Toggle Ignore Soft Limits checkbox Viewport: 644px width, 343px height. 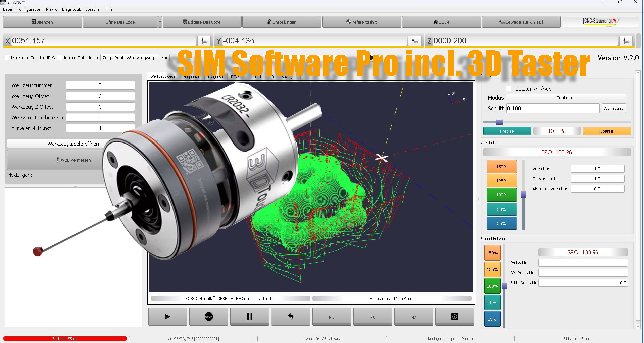[x=60, y=58]
